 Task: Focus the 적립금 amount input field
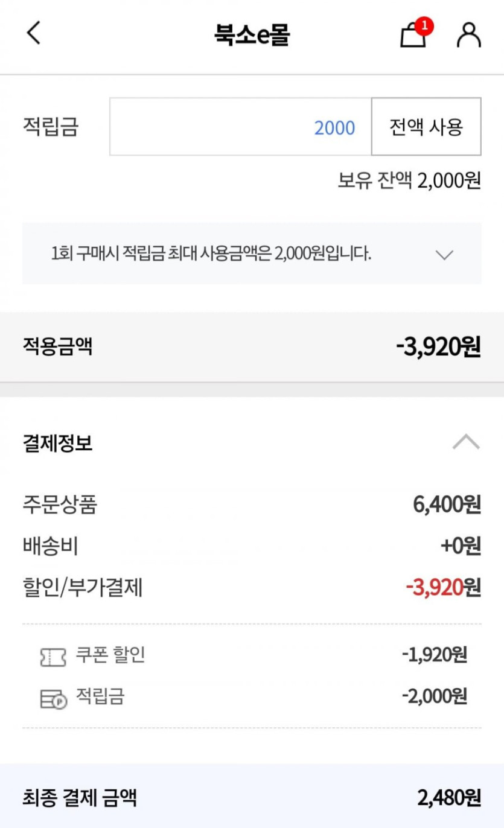click(x=240, y=127)
